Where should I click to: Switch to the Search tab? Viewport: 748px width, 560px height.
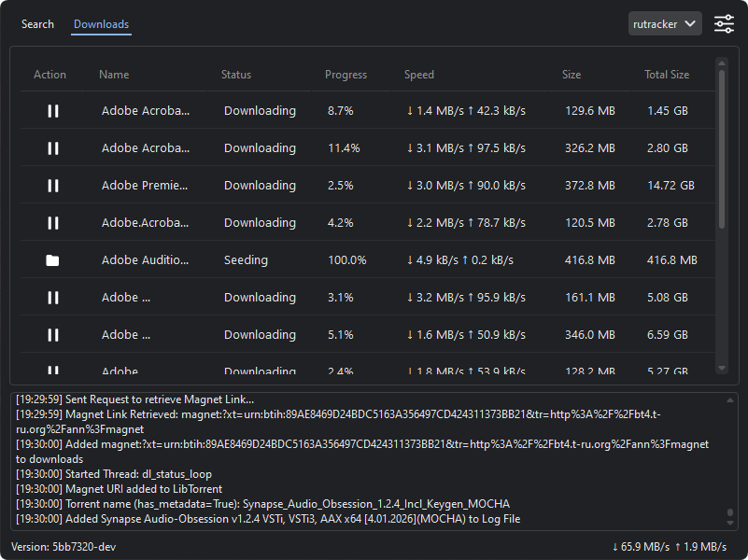[37, 24]
